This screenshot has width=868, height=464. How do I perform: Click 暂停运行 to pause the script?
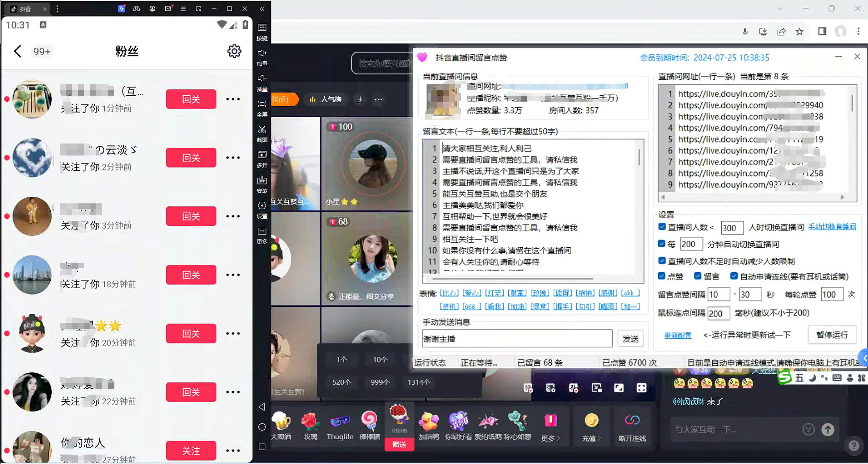click(x=832, y=335)
